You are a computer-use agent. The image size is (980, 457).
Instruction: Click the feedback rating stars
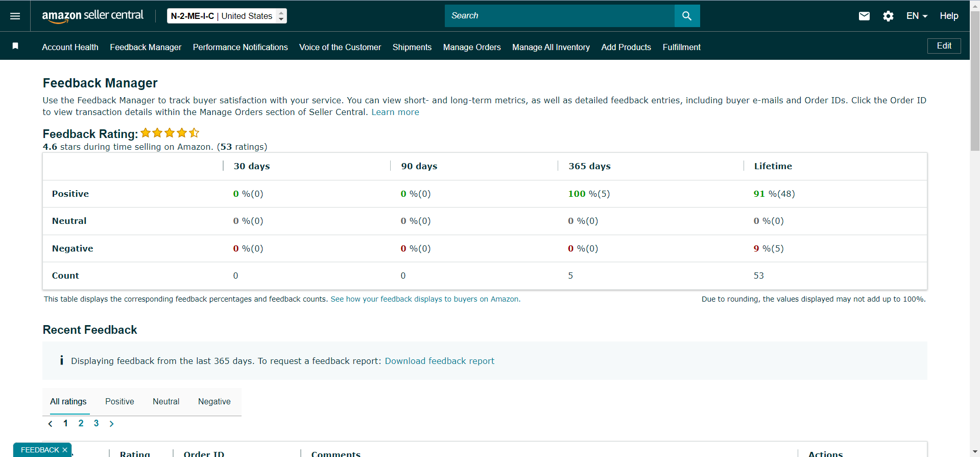click(x=170, y=133)
